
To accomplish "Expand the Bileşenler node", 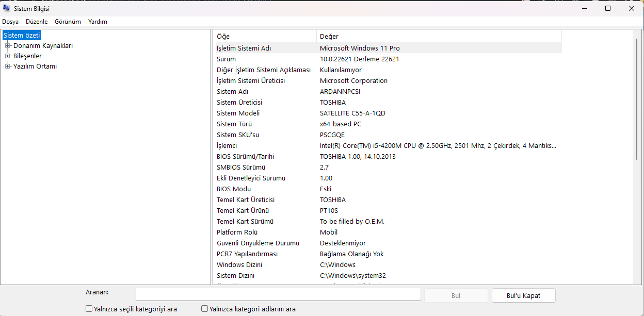I will point(8,56).
